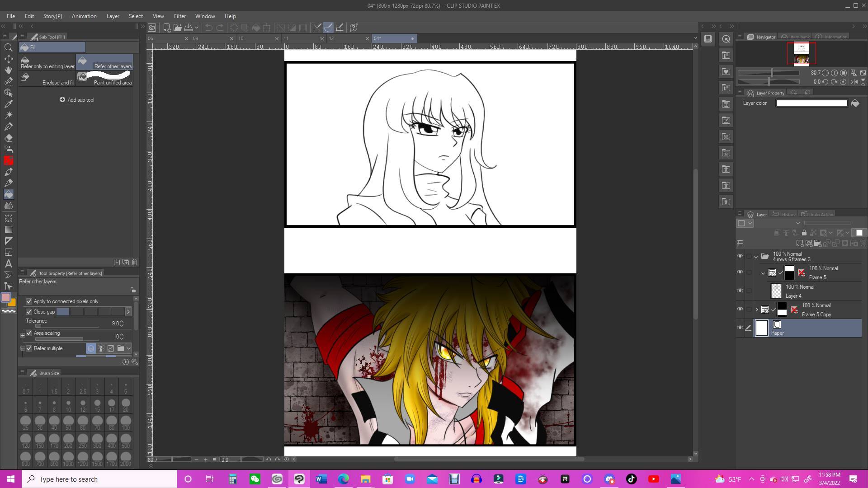Screen dimensions: 868x488
Task: Click the Undo arrow in command bar
Action: coord(208,28)
